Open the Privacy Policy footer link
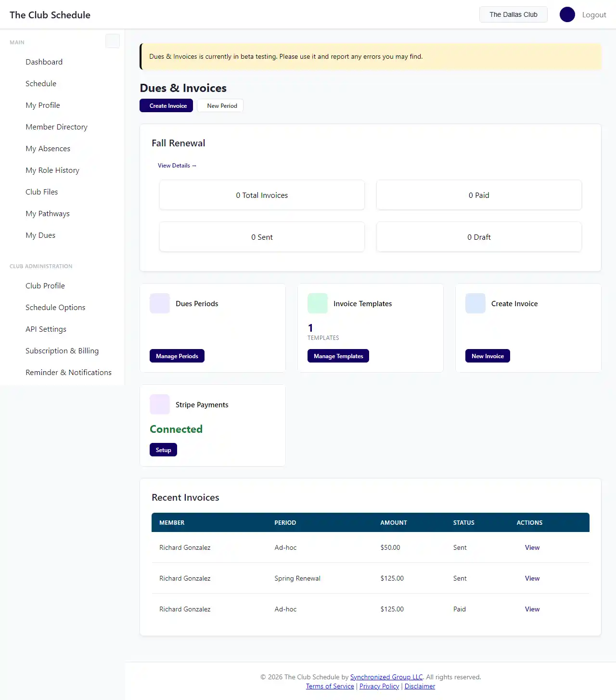Image resolution: width=616 pixels, height=700 pixels. [x=379, y=687]
